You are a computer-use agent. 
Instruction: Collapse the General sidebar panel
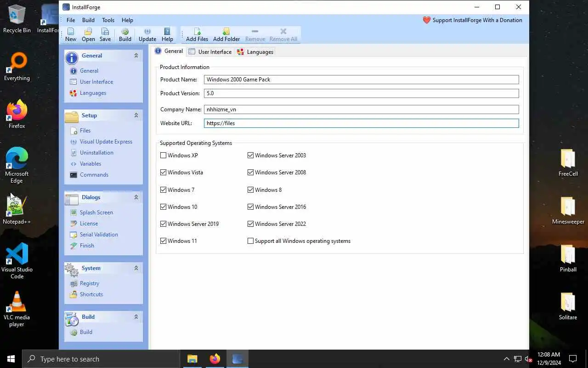(136, 56)
